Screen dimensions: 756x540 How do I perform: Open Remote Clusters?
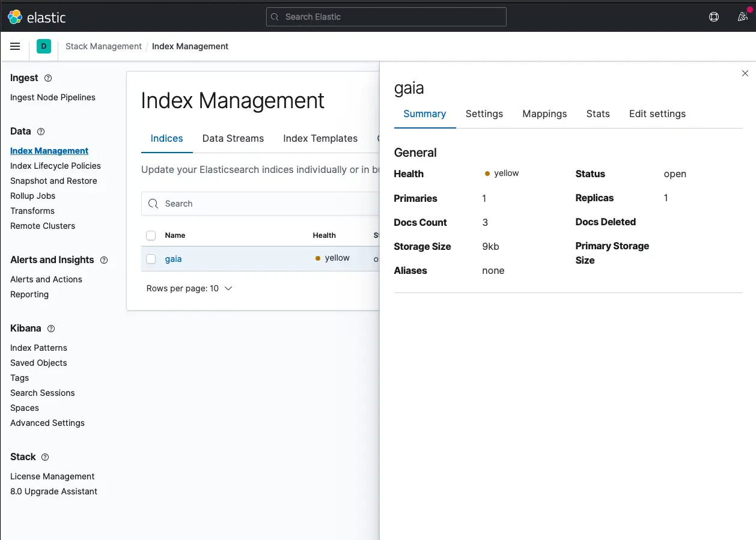tap(43, 226)
